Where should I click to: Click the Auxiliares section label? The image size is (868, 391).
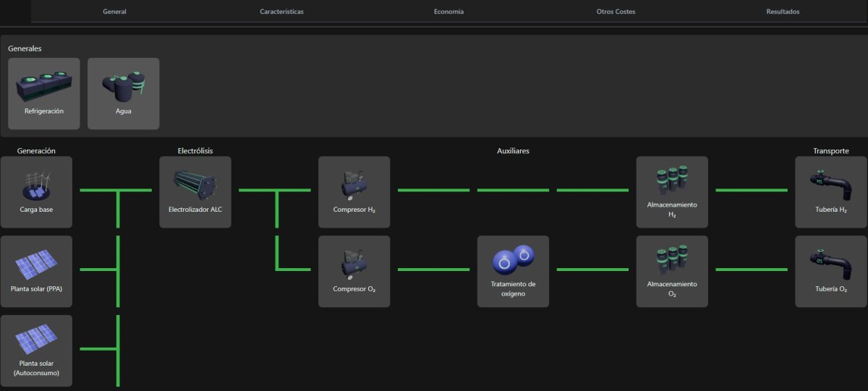(513, 150)
